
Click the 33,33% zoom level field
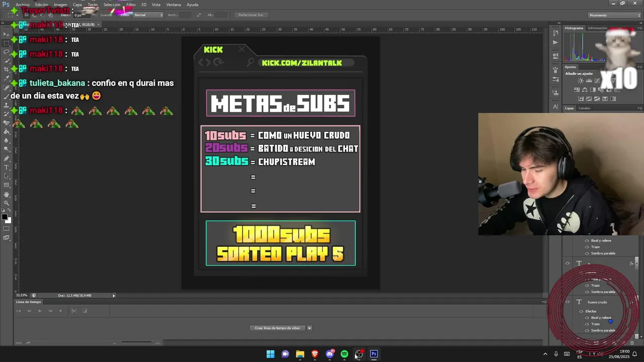tap(22, 296)
